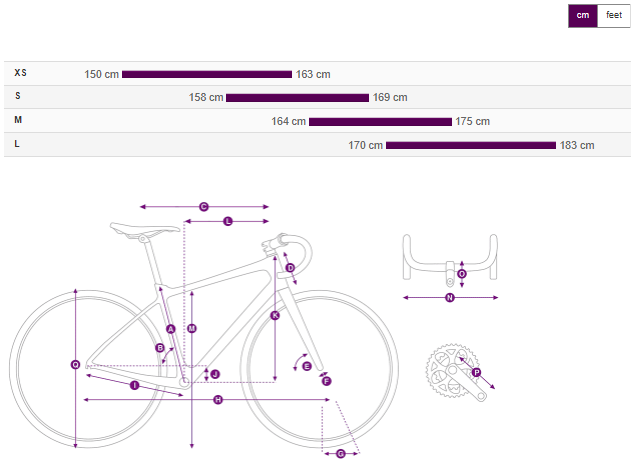This screenshot has width=636, height=462.
Task: Select the G trail marker
Action: [x=340, y=454]
